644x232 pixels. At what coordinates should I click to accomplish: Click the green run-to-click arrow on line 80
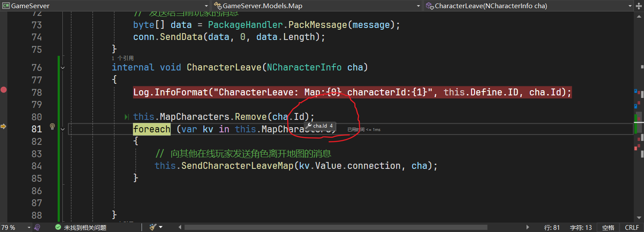click(x=126, y=117)
